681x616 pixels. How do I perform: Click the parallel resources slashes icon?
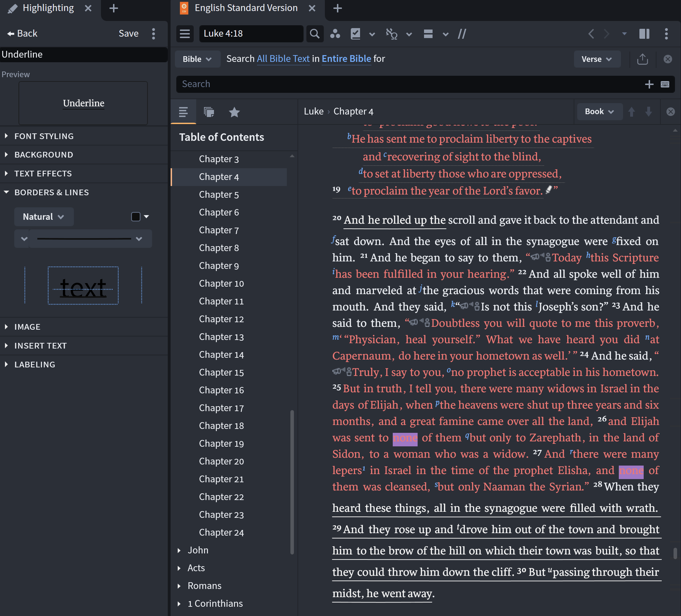click(x=462, y=34)
